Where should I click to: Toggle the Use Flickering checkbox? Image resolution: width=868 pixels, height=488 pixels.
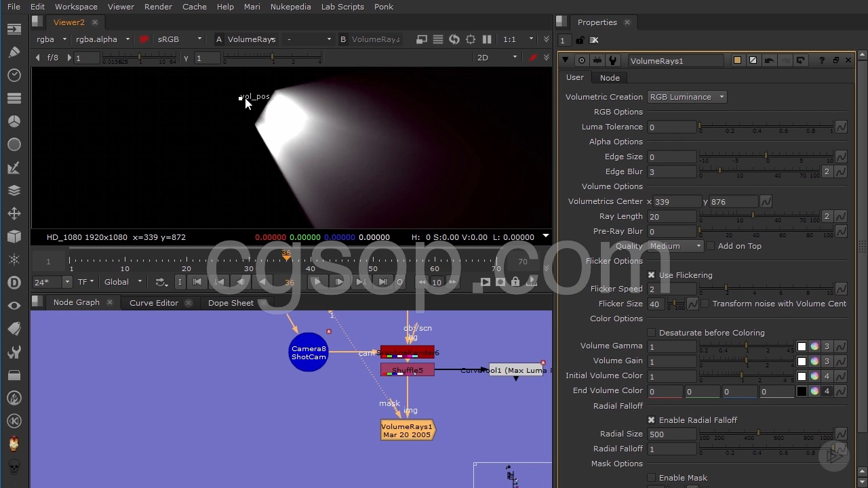[652, 275]
